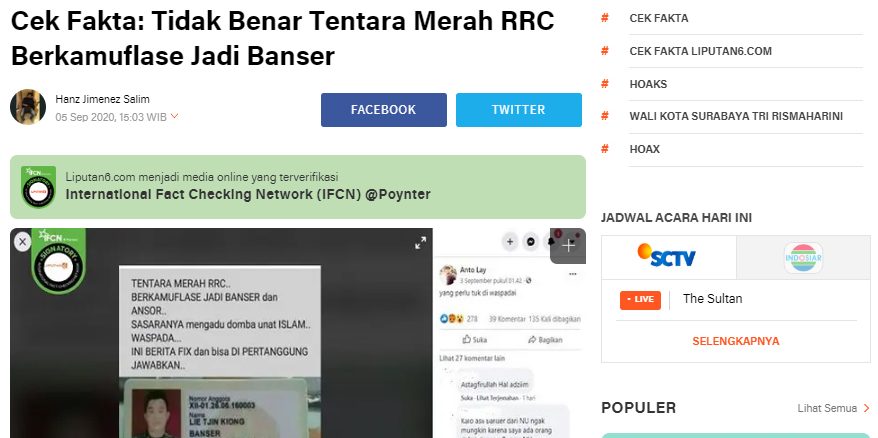Open the HOAKS tag
This screenshot has width=878, height=438.
[x=648, y=84]
